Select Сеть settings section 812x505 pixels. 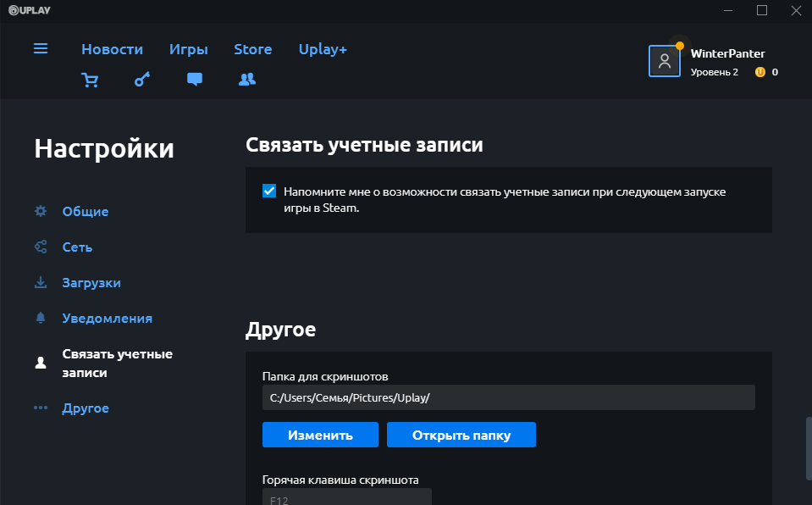pos(77,247)
